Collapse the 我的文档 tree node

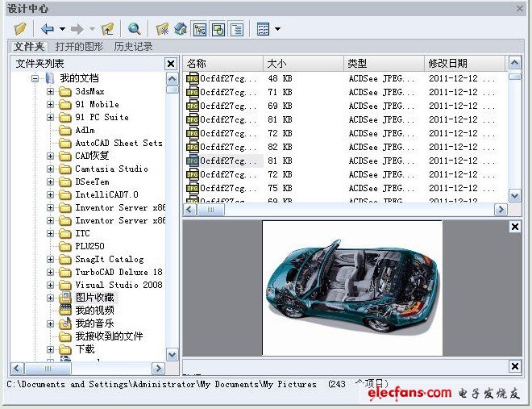point(35,78)
